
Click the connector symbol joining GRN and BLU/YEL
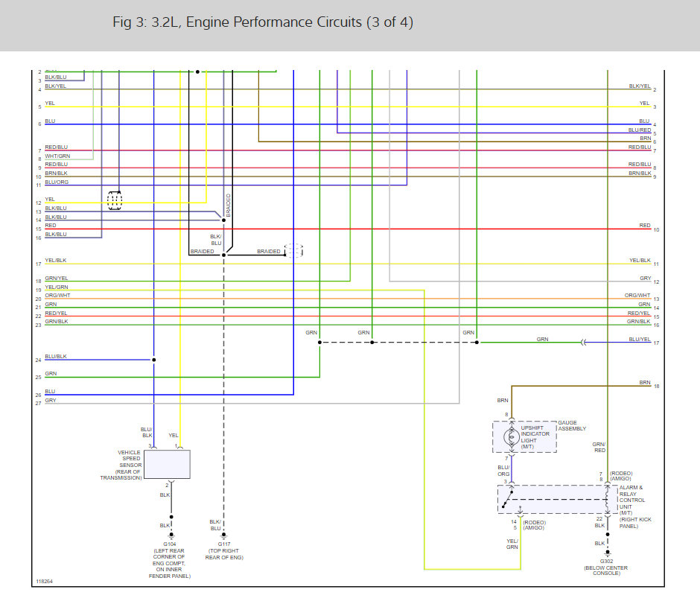pos(583,343)
